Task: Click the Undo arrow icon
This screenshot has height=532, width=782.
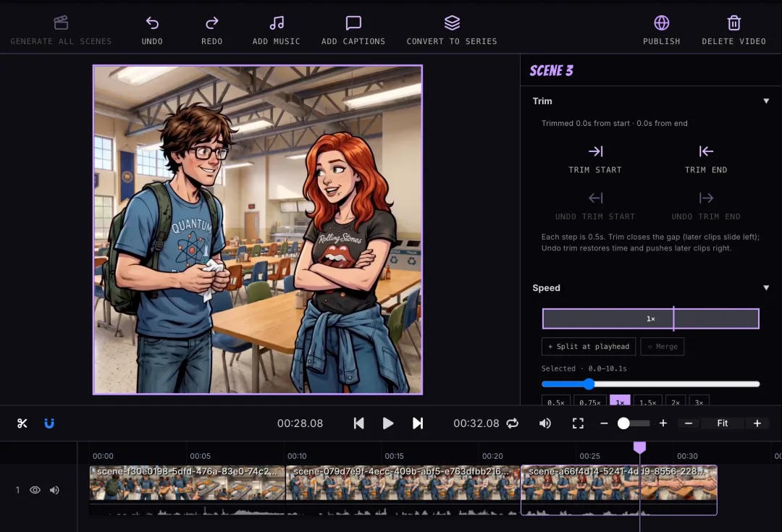Action: pos(152,23)
